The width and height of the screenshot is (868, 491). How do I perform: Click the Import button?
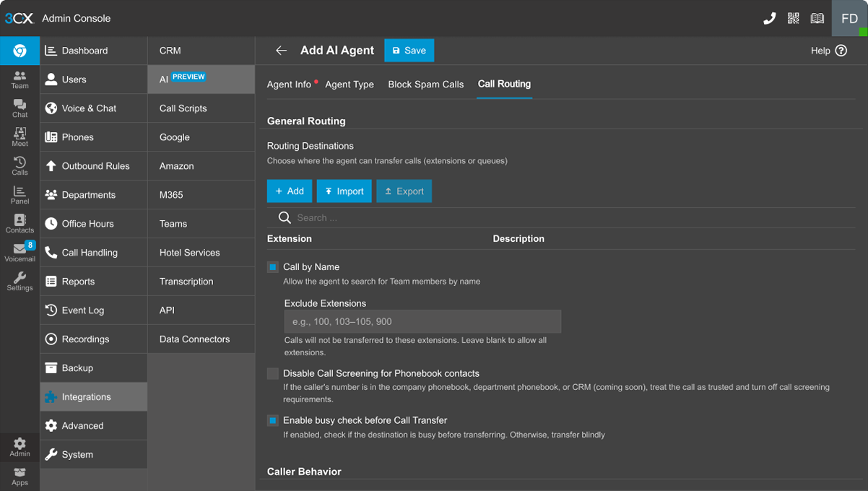[x=344, y=191]
